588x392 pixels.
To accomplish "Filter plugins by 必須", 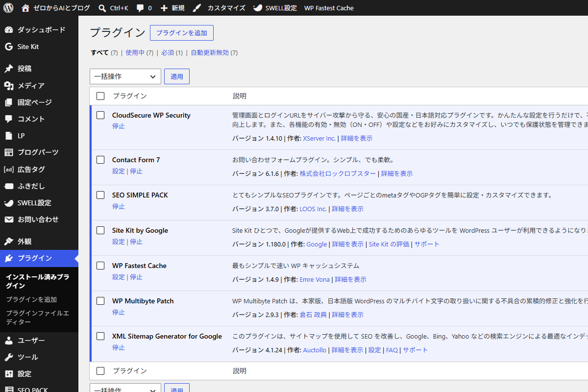I will [168, 53].
